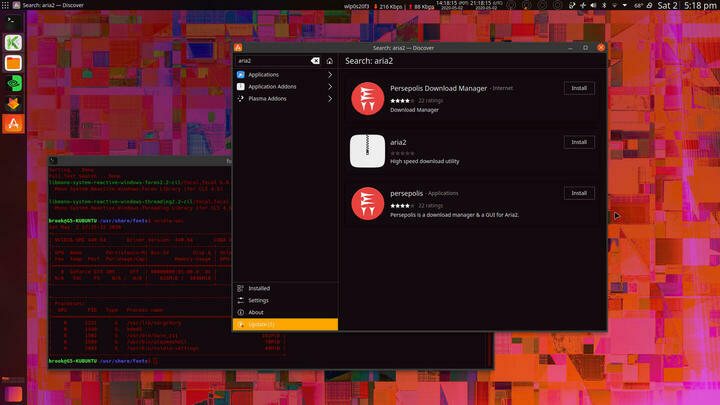Screen dimensions: 720x405
Task: Open NVIDIA settings from the dock
Action: [13, 83]
